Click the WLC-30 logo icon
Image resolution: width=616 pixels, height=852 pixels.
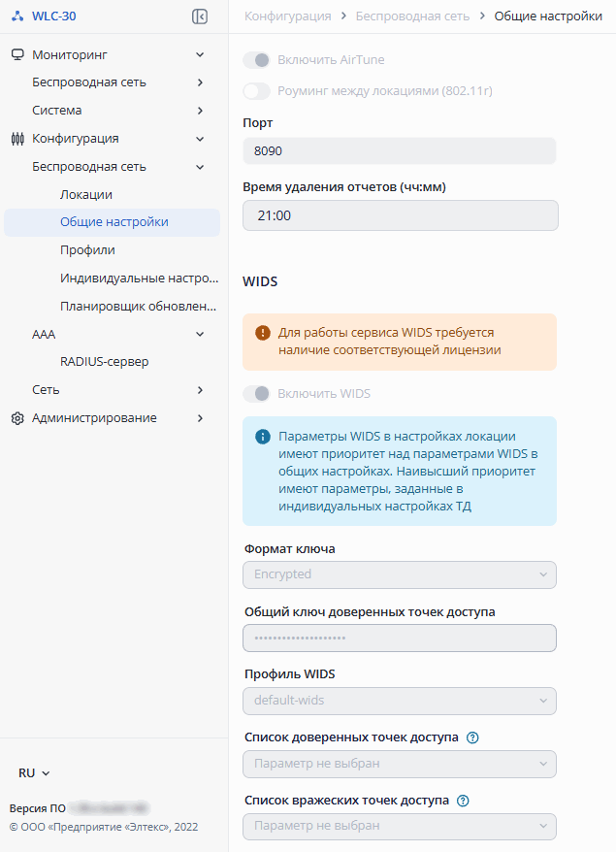17,16
